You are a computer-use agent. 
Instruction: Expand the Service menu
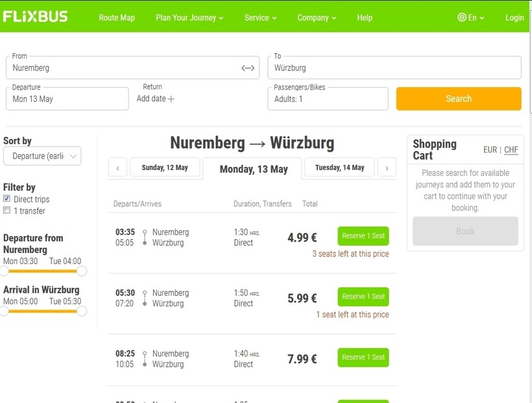pyautogui.click(x=260, y=18)
